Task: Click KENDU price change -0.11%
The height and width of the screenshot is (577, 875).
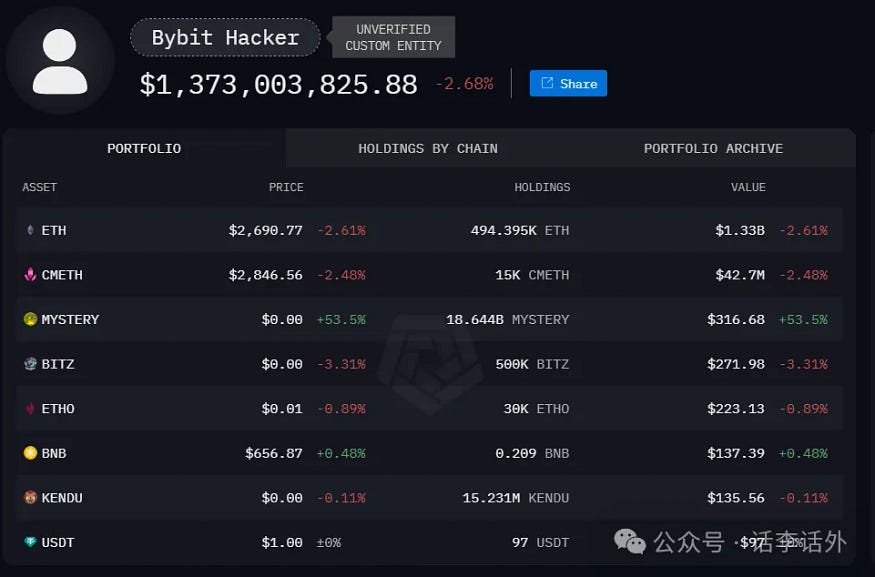Action: pos(341,498)
